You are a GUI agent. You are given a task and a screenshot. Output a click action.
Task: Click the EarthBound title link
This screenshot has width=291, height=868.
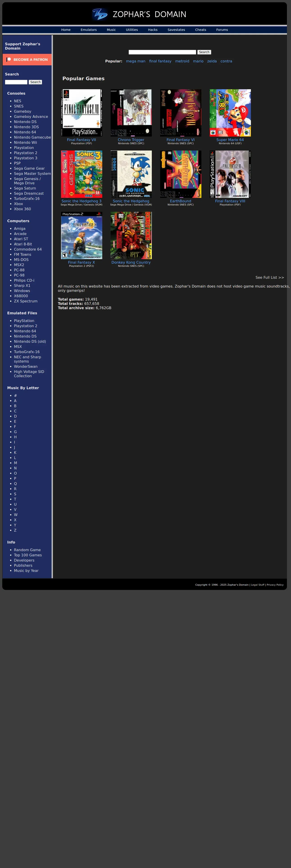(181, 201)
